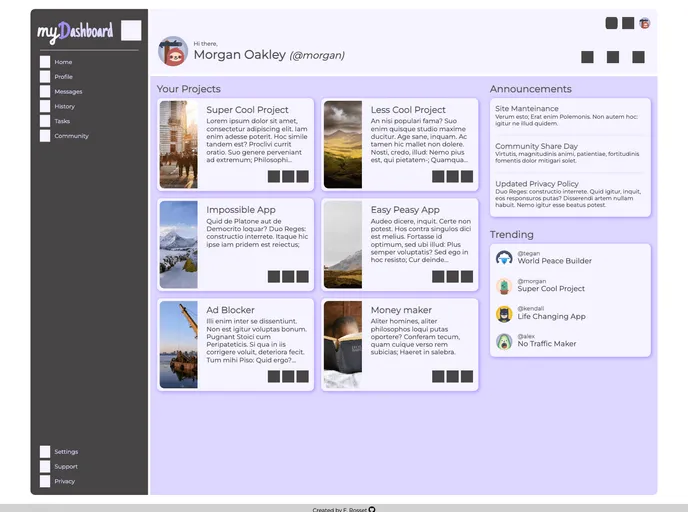This screenshot has height=512, width=688.
Task: Click the leftmost action icon on Super Cool Project card
Action: pos(274,177)
